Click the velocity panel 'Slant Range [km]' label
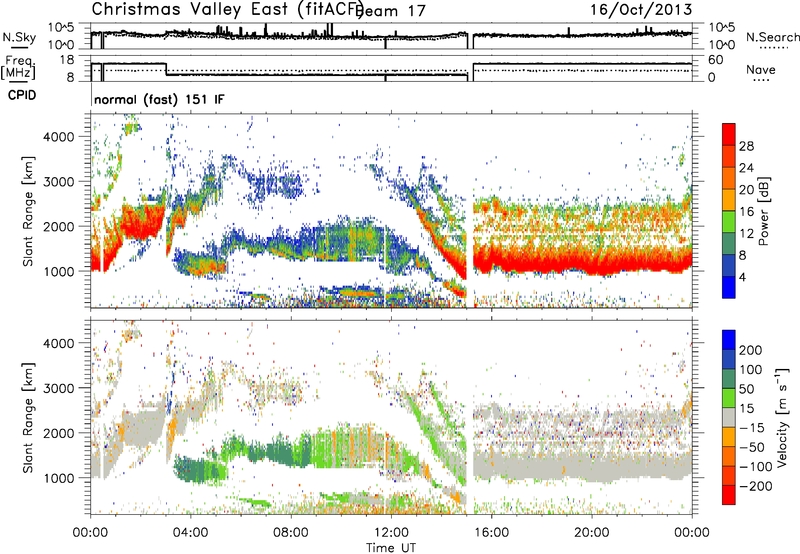Screen dimensions: 800x554 click(x=28, y=418)
